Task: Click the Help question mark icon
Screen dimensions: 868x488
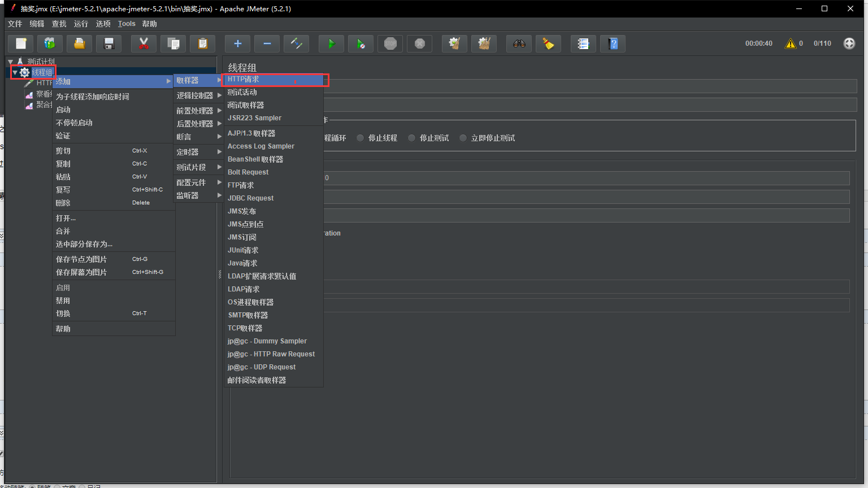Action: (613, 43)
